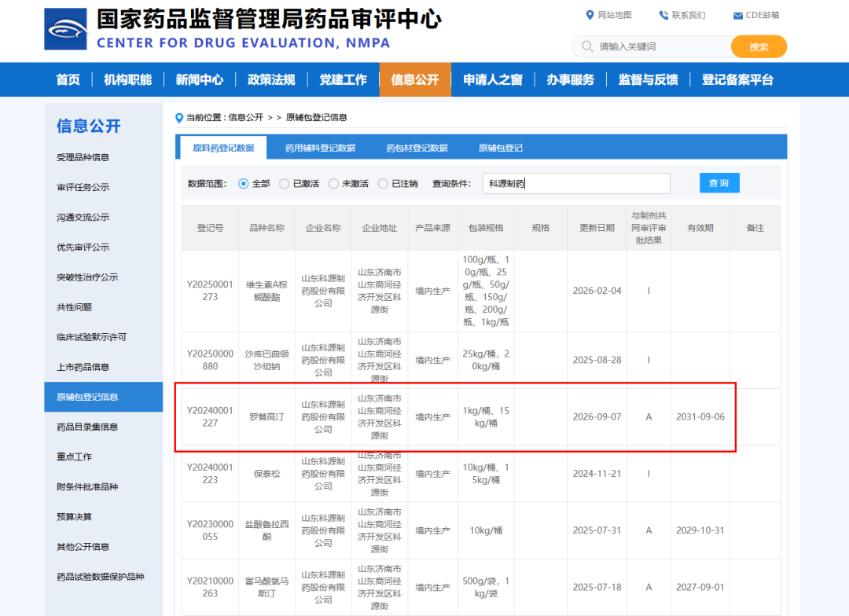Click the 更新日期 column header
Image resolution: width=849 pixels, height=616 pixels.
tap(597, 228)
